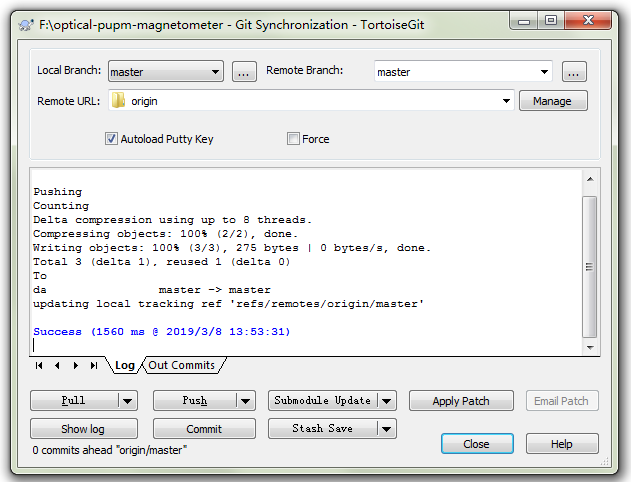Viewport: 631px width, 482px height.
Task: Click the 'Delta compression using up to 8 threads' line
Action: (172, 220)
